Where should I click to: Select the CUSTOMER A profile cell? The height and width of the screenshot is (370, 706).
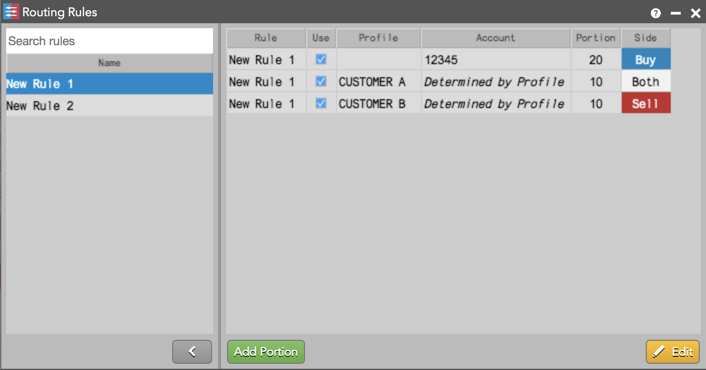point(378,81)
